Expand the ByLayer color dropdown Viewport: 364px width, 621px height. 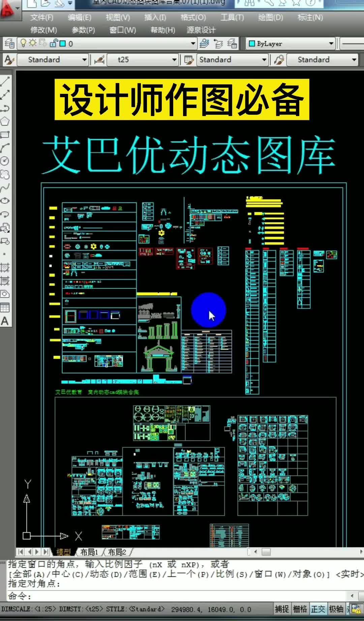[x=331, y=44]
